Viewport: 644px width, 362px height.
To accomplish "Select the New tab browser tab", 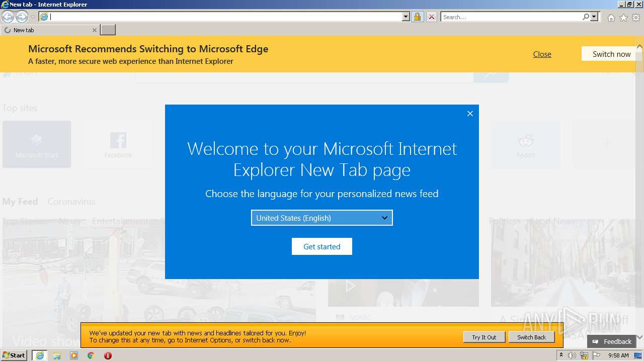I will click(49, 30).
